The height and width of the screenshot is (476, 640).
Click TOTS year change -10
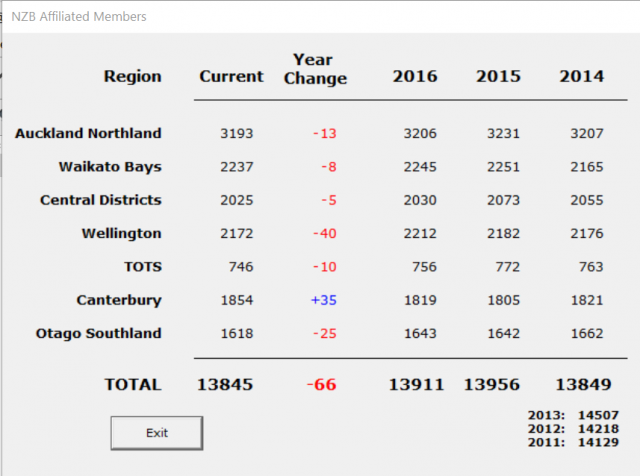click(324, 267)
